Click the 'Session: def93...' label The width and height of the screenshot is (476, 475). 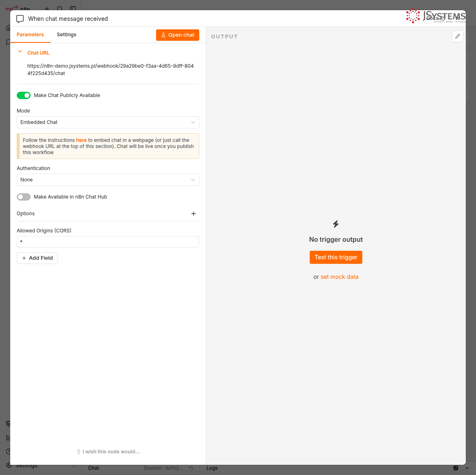(163, 468)
